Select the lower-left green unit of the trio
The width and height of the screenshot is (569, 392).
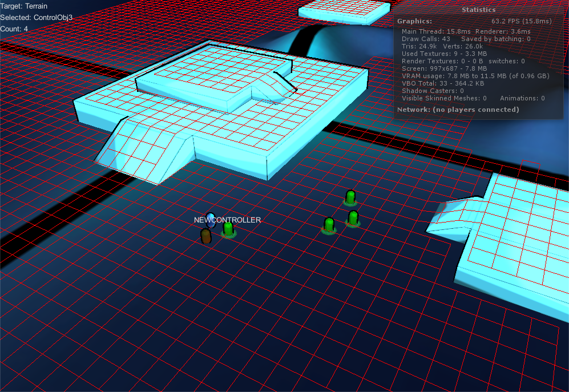(329, 225)
